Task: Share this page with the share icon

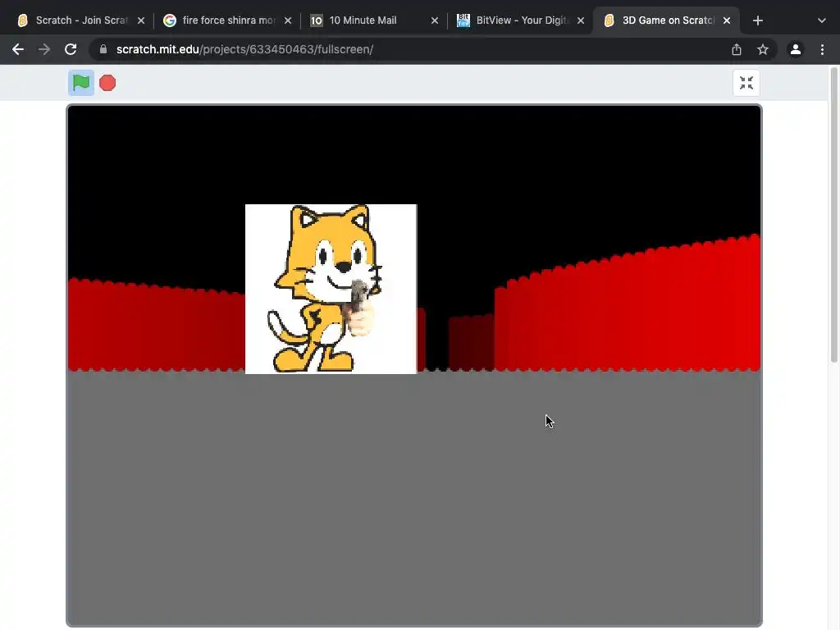Action: (737, 49)
